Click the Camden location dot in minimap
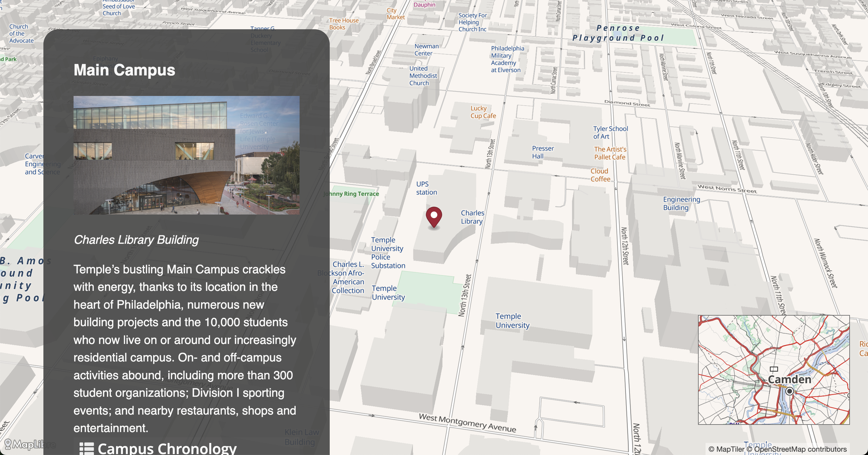The height and width of the screenshot is (455, 868). (790, 391)
